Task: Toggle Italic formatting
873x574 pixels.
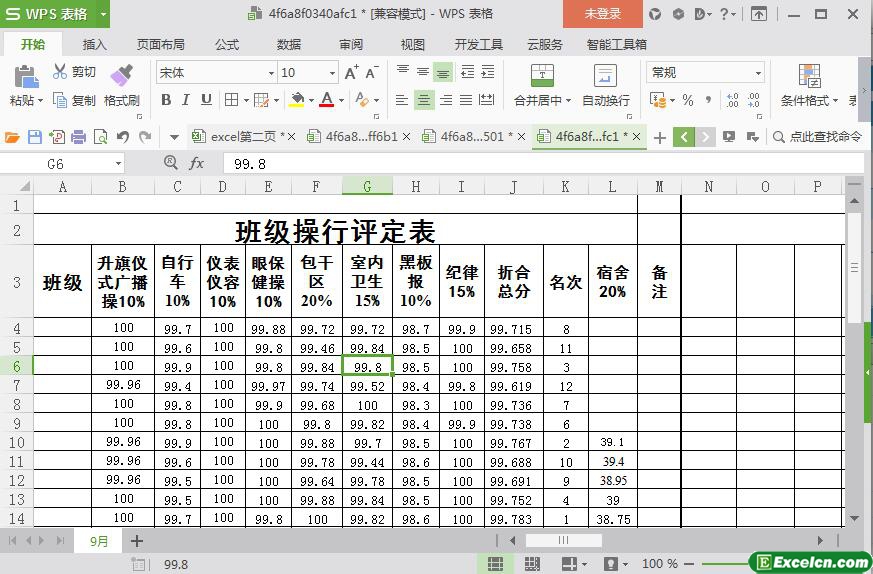Action: point(186,100)
